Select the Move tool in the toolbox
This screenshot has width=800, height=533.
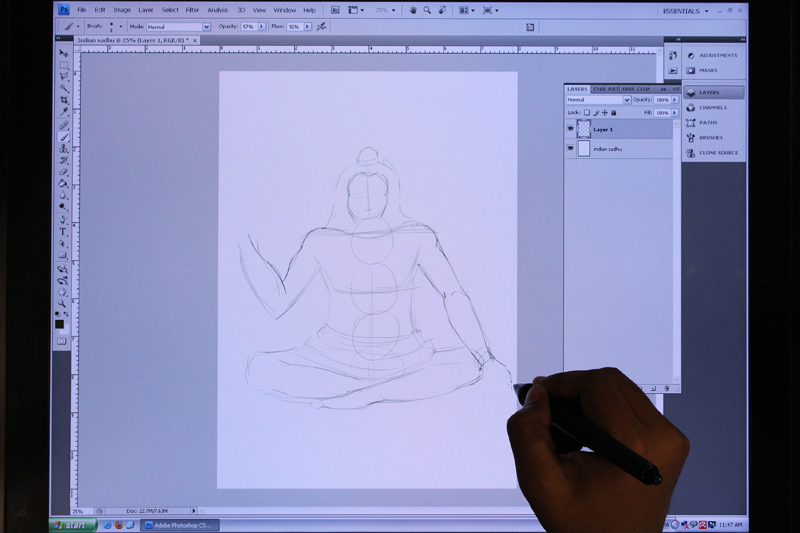(x=63, y=53)
